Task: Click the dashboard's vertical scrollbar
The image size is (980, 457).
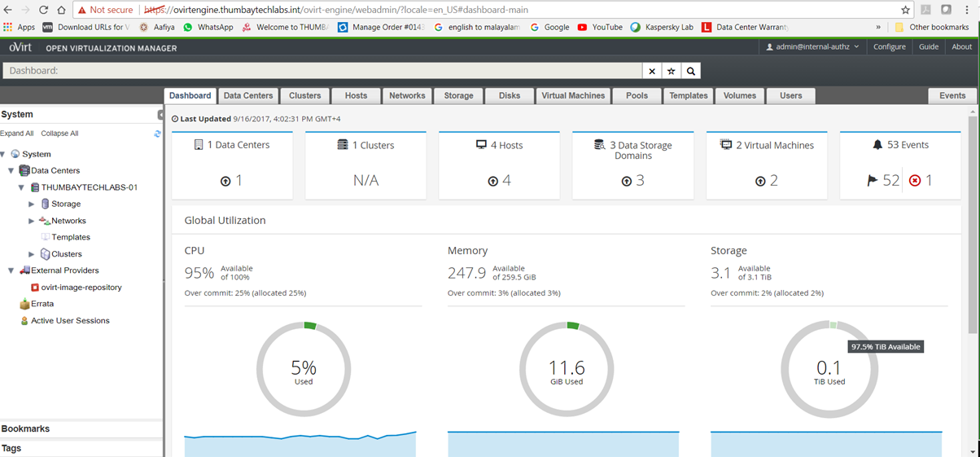Action: coord(973,228)
